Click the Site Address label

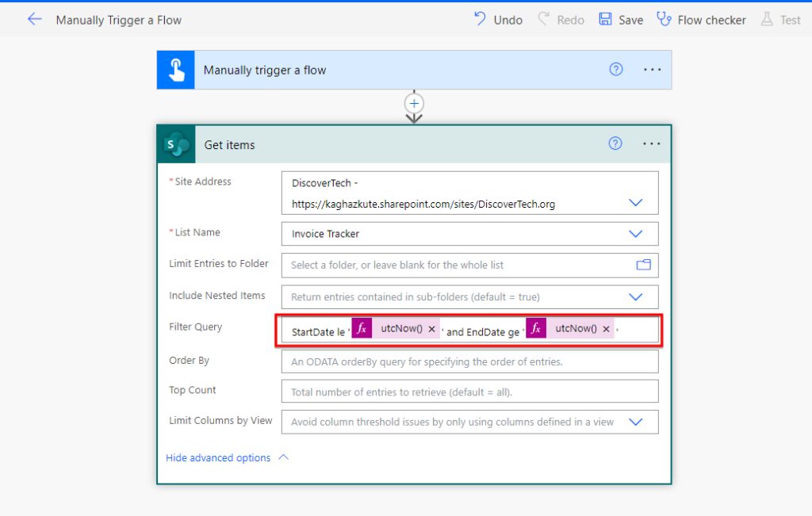click(202, 182)
